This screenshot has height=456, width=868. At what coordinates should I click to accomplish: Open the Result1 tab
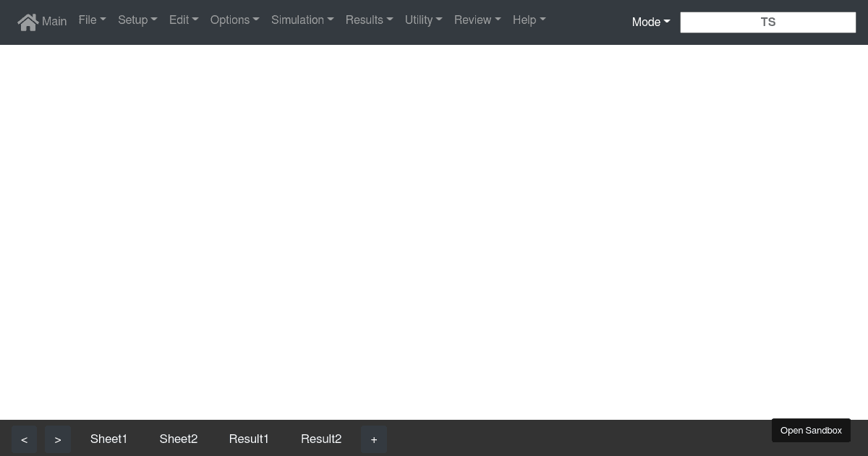click(249, 439)
